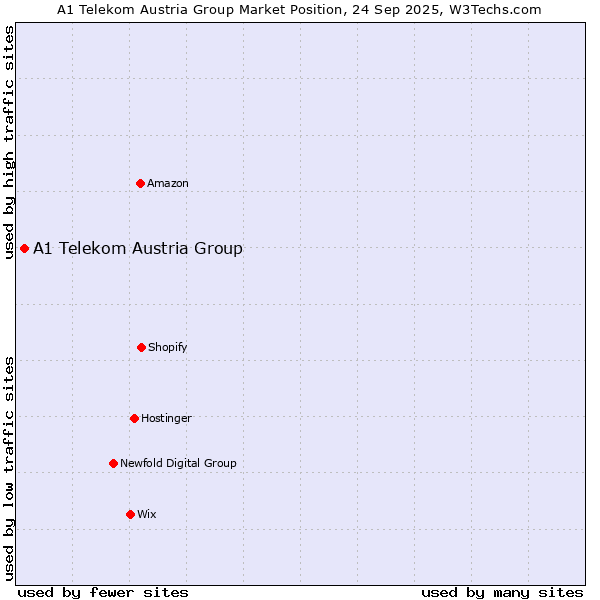Click the Hostinger red data point

[x=134, y=418]
